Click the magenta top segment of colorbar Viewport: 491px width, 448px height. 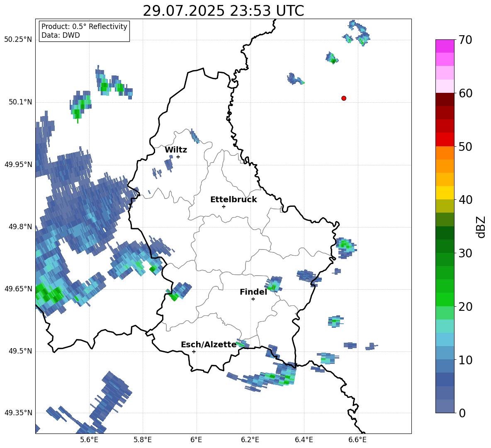[445, 46]
